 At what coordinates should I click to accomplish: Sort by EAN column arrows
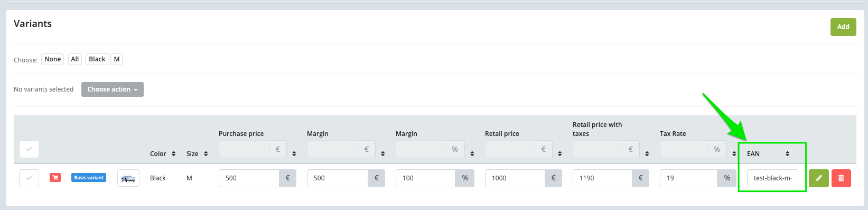tap(787, 154)
